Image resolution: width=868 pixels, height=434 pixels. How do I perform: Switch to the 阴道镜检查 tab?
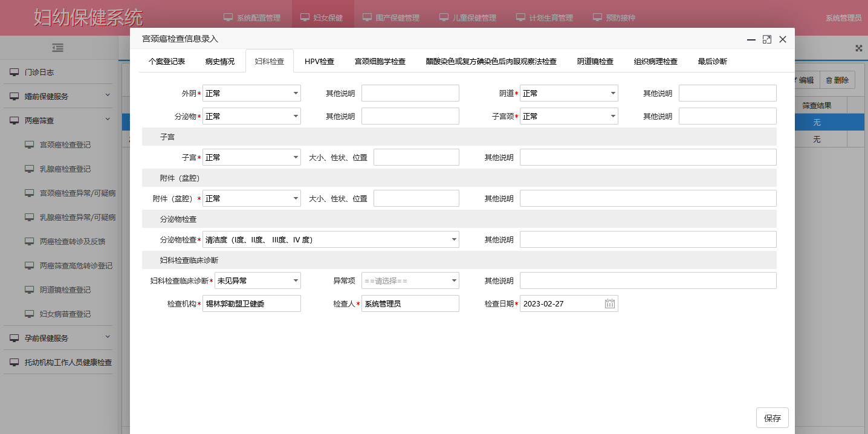pyautogui.click(x=595, y=61)
